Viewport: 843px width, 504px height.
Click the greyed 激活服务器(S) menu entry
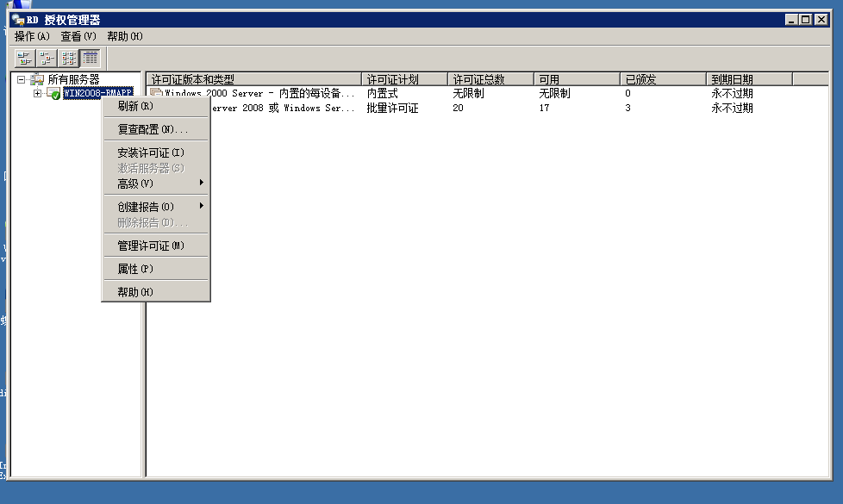[x=156, y=168]
